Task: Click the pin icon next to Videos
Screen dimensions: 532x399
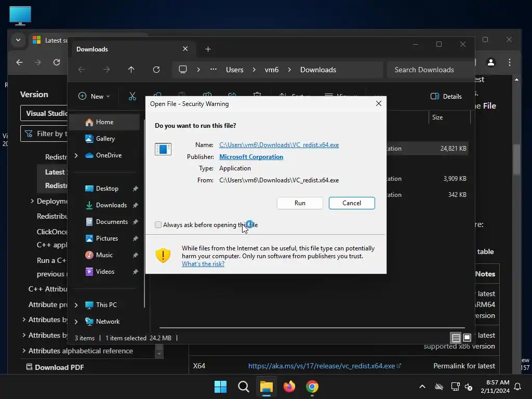Action: point(136,271)
